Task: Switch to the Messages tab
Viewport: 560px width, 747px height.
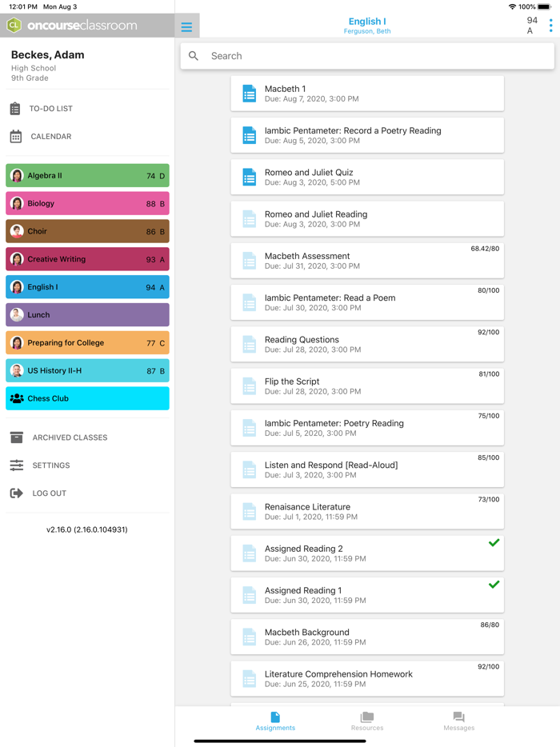Action: click(x=458, y=720)
